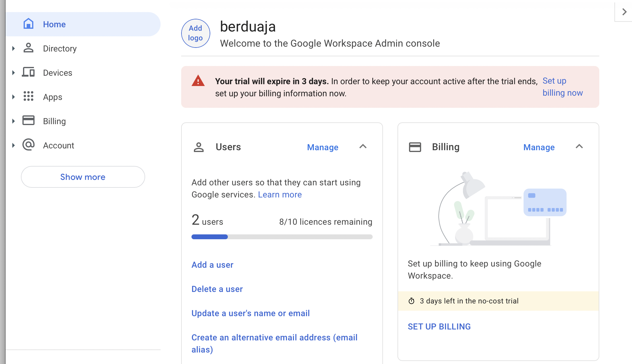Expand the Devices menu arrow
This screenshot has width=632, height=364.
click(x=13, y=73)
